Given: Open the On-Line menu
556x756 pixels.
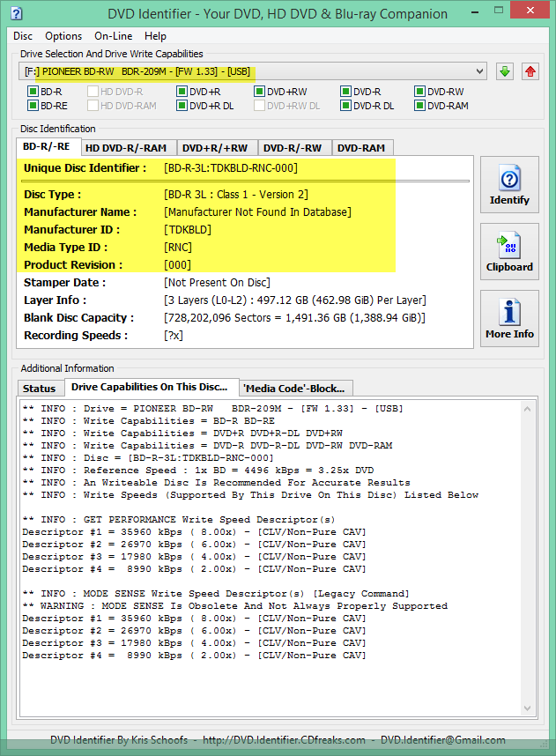Looking at the screenshot, I should click(x=114, y=36).
